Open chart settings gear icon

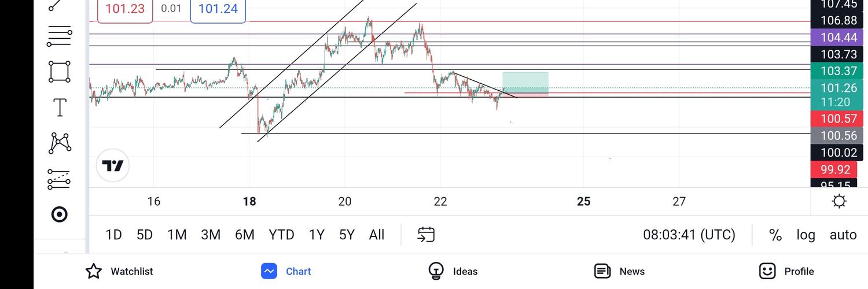pos(839,201)
